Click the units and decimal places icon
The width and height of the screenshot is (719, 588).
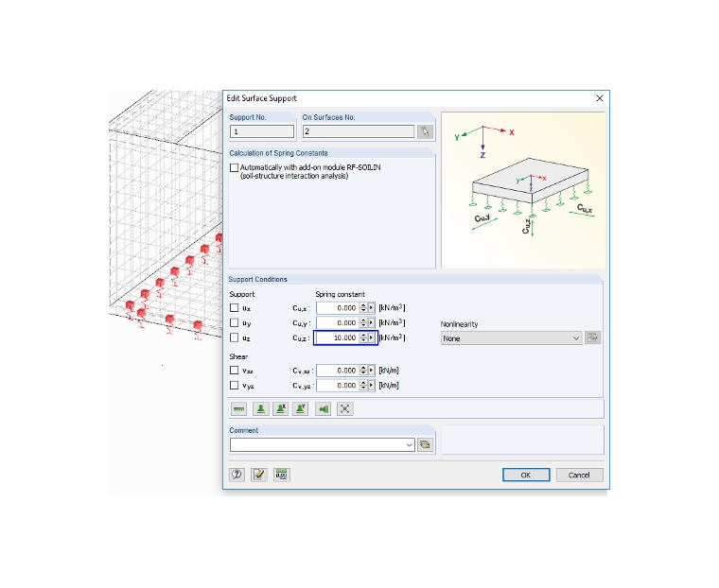click(282, 475)
